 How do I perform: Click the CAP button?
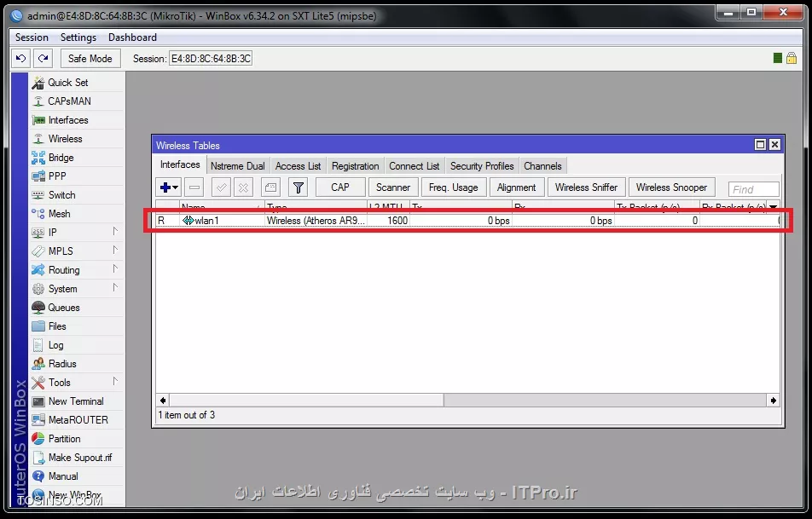pos(340,187)
